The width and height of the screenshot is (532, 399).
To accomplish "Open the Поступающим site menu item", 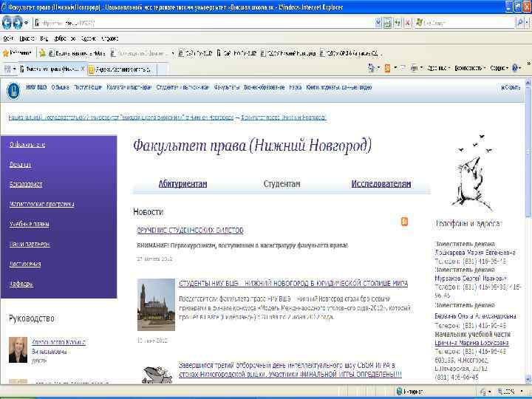I will 88,87.
